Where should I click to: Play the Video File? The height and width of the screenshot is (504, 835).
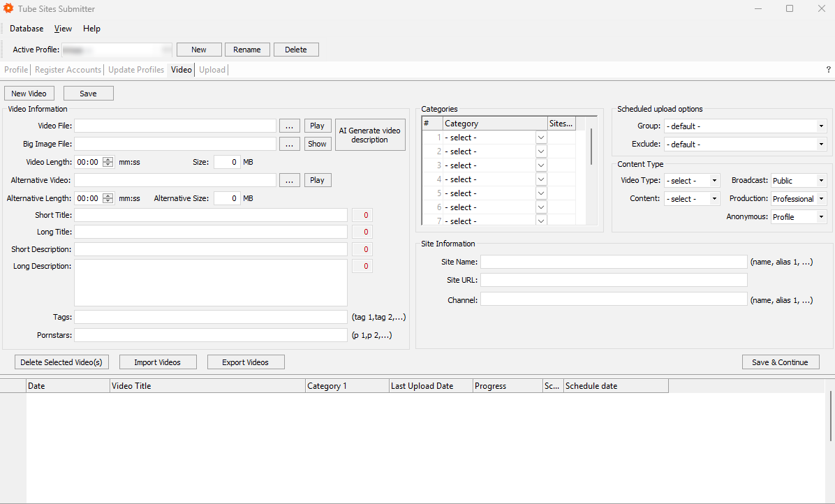pos(318,126)
